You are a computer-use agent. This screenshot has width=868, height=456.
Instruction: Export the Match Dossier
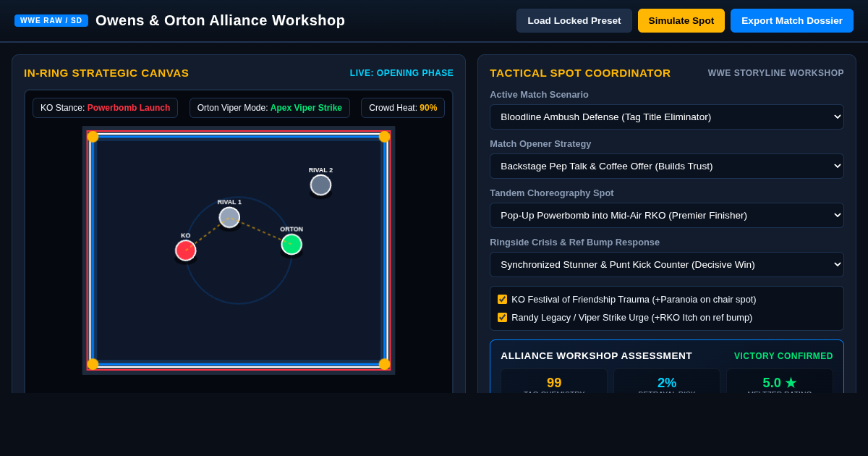coord(792,20)
